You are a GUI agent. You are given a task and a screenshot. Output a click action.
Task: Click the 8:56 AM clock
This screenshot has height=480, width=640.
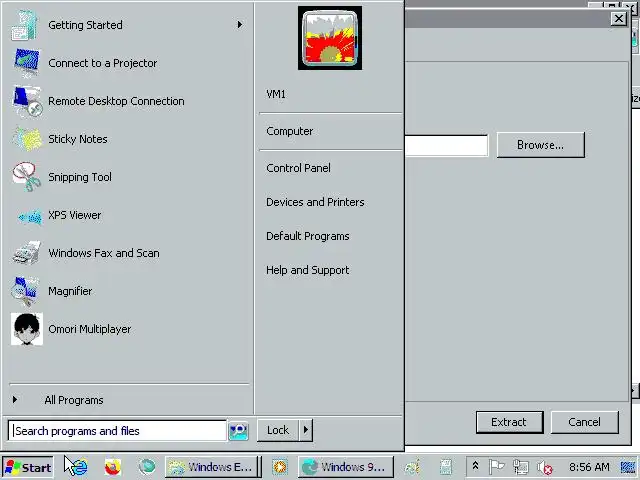point(589,467)
